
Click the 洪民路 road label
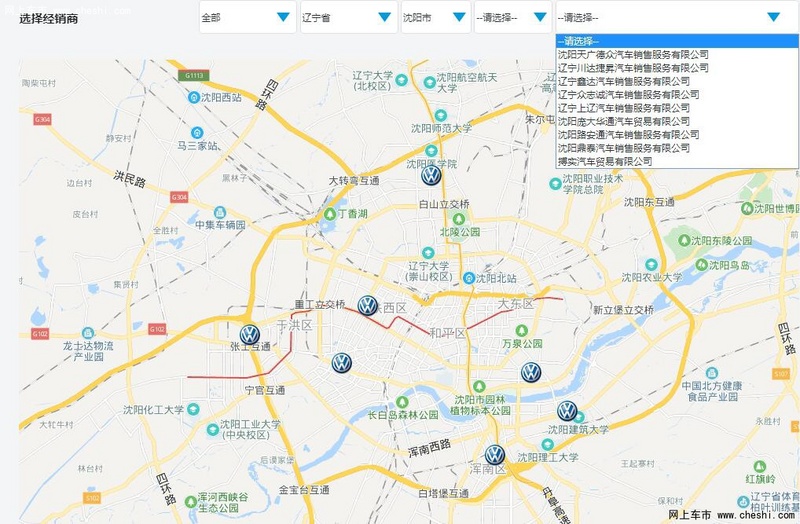[130, 179]
